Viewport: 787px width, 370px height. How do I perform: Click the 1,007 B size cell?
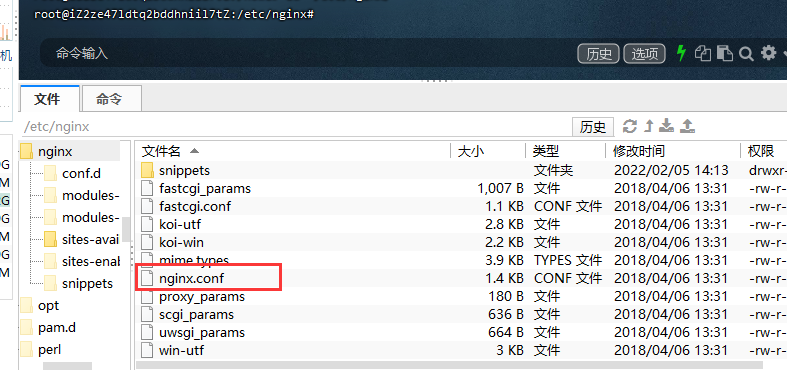tap(500, 188)
